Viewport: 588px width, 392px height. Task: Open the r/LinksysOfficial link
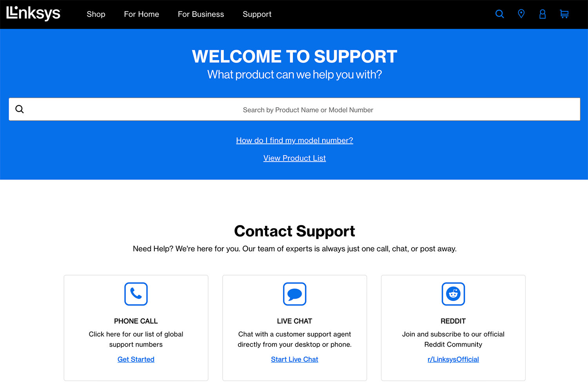click(453, 359)
